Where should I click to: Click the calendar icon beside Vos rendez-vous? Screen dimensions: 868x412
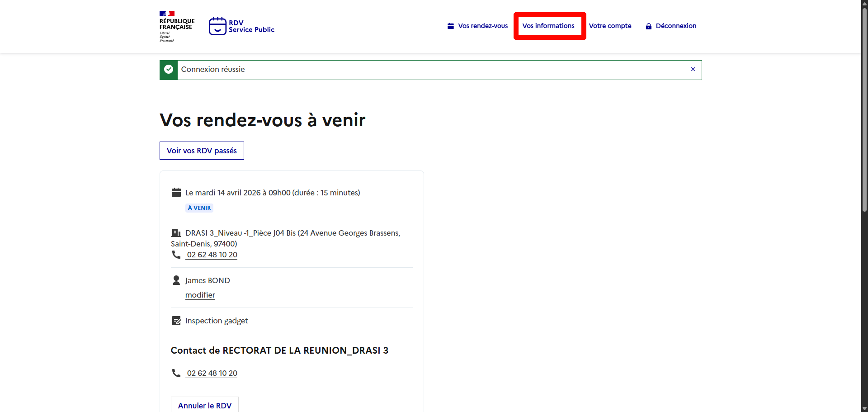[x=451, y=26]
